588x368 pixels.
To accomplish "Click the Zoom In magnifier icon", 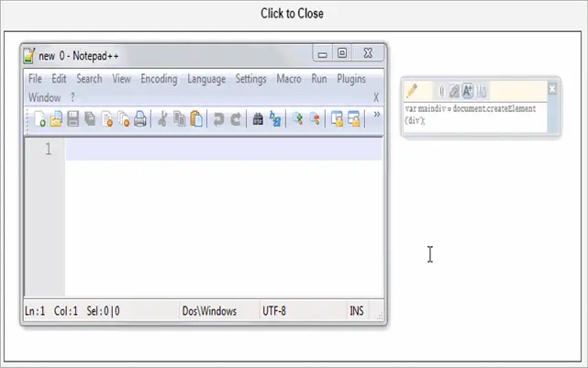I will tap(298, 119).
